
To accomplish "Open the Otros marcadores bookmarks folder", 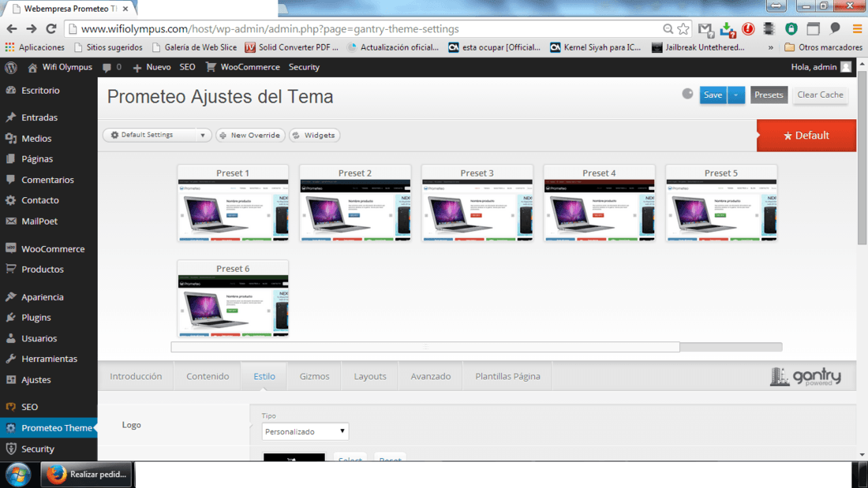I will pyautogui.click(x=823, y=47).
